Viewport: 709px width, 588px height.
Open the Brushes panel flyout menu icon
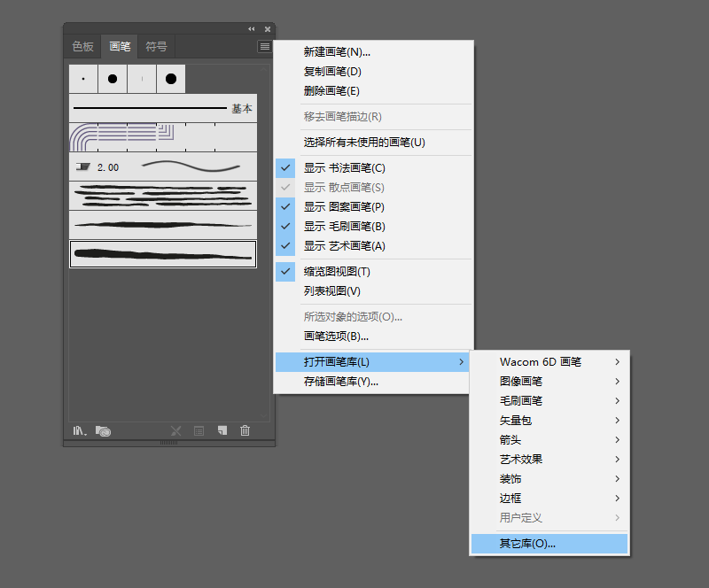264,47
